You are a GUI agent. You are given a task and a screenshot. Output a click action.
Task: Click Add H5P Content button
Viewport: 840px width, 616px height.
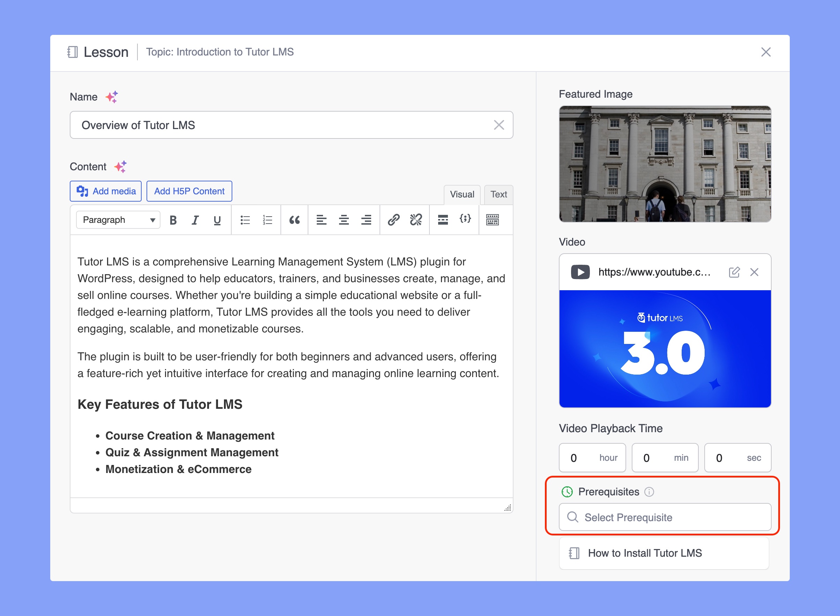coord(189,191)
